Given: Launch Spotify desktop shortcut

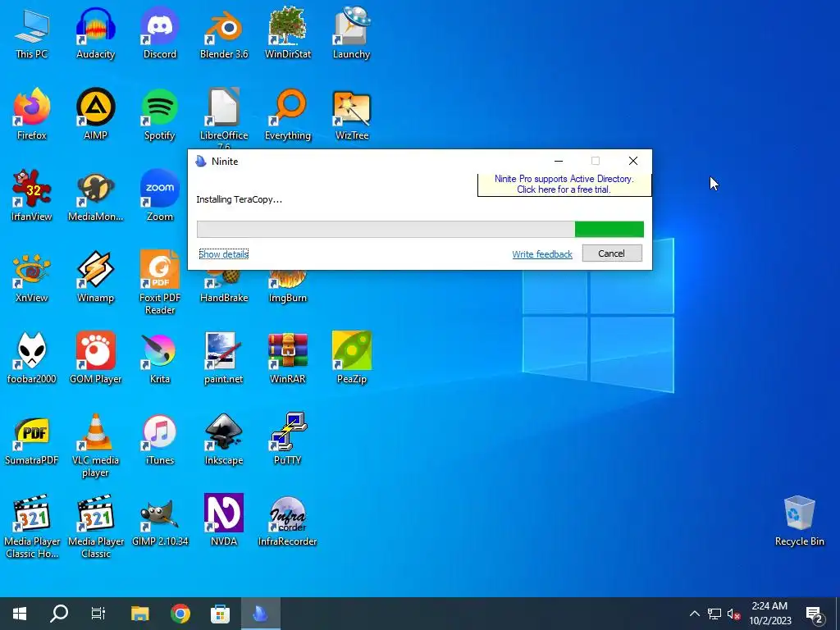Looking at the screenshot, I should click(x=160, y=114).
